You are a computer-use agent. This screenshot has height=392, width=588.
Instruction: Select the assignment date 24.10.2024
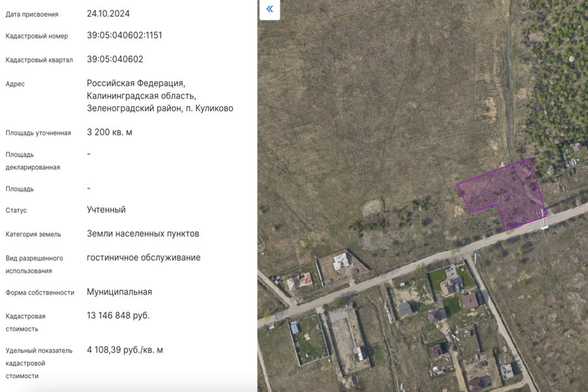tap(108, 13)
